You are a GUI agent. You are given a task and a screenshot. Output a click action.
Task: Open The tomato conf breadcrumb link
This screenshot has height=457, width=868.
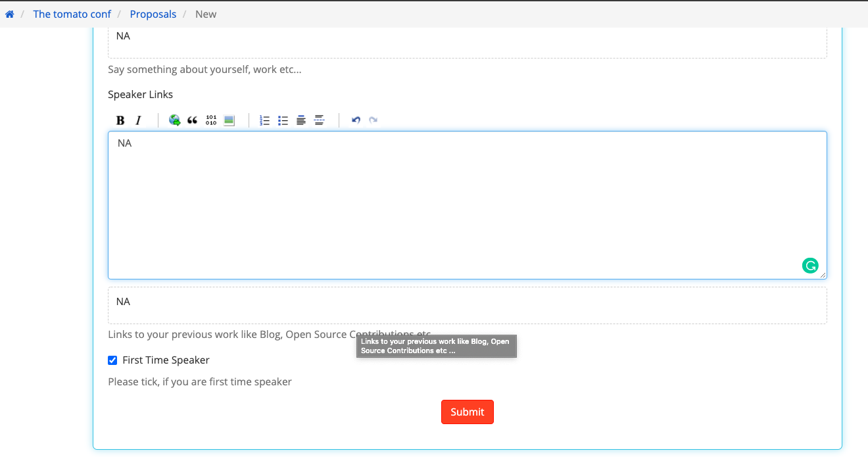pyautogui.click(x=72, y=14)
